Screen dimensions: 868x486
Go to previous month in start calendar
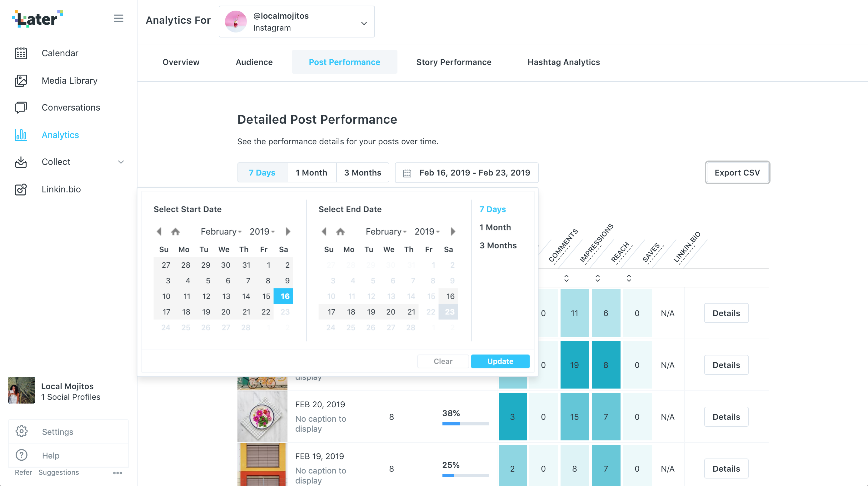tap(159, 231)
